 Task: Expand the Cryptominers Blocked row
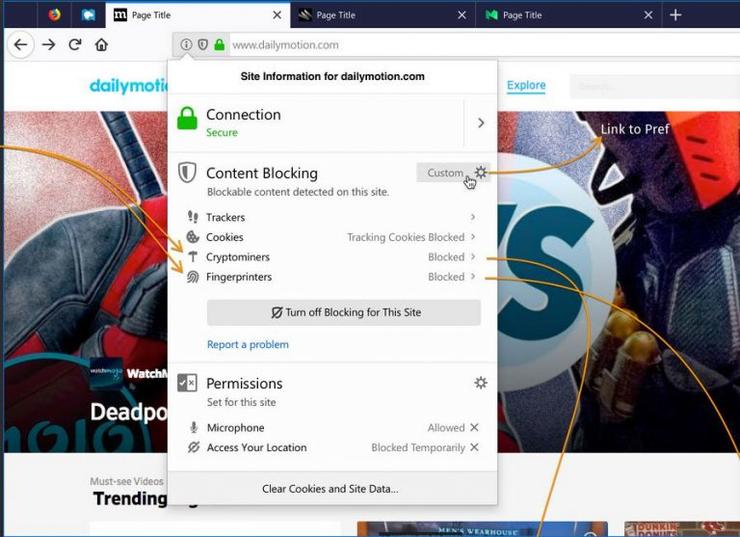pos(473,257)
